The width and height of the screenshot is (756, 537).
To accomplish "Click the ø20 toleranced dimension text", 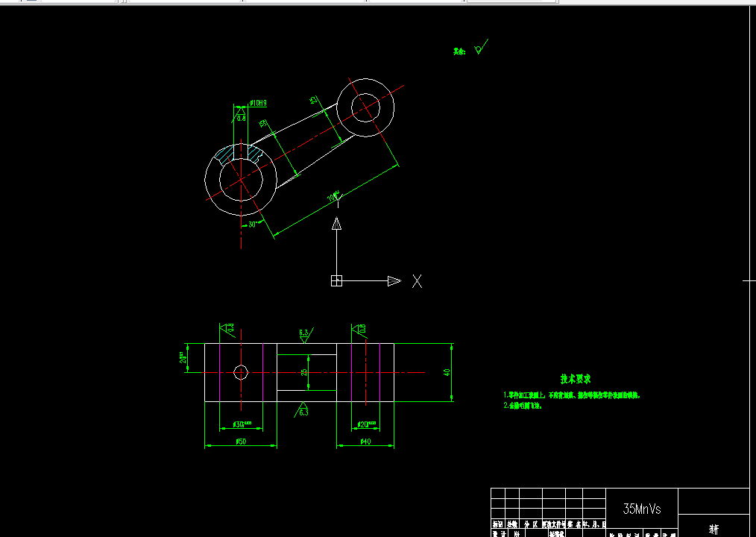I will tap(366, 424).
